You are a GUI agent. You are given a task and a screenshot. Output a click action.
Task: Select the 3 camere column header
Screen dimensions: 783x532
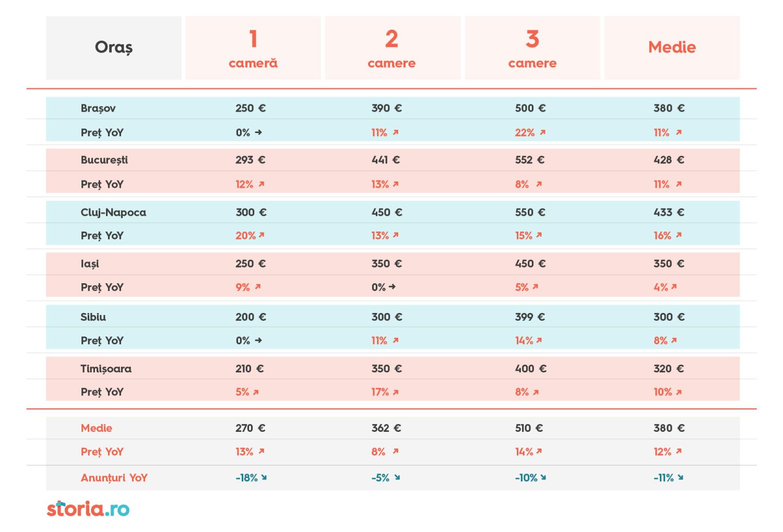(532, 48)
